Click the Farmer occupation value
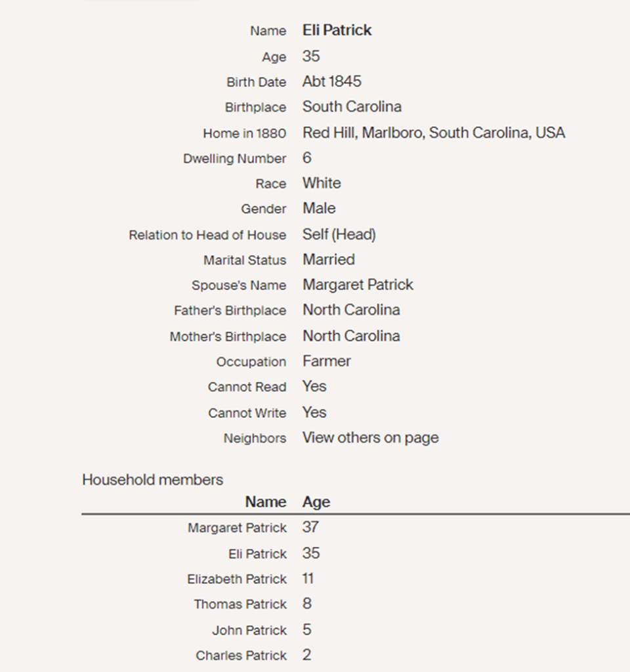Screen dimensions: 630x672 point(326,361)
